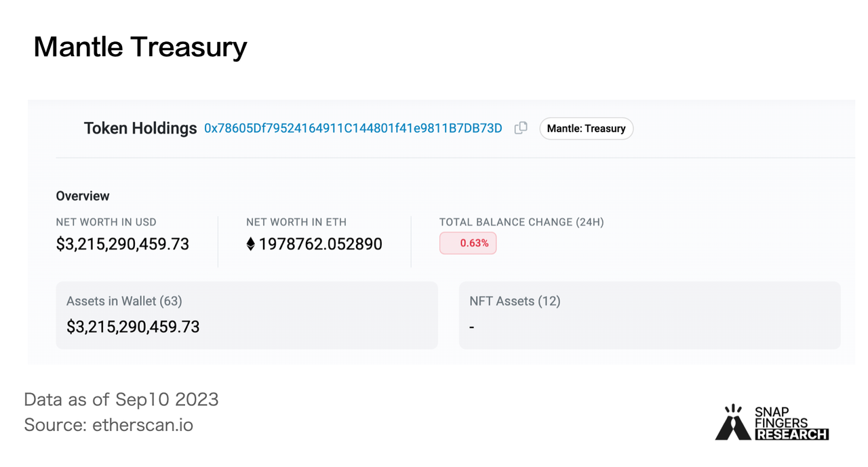Click the Source: etherscan.io text
The width and height of the screenshot is (868, 467).
108,425
